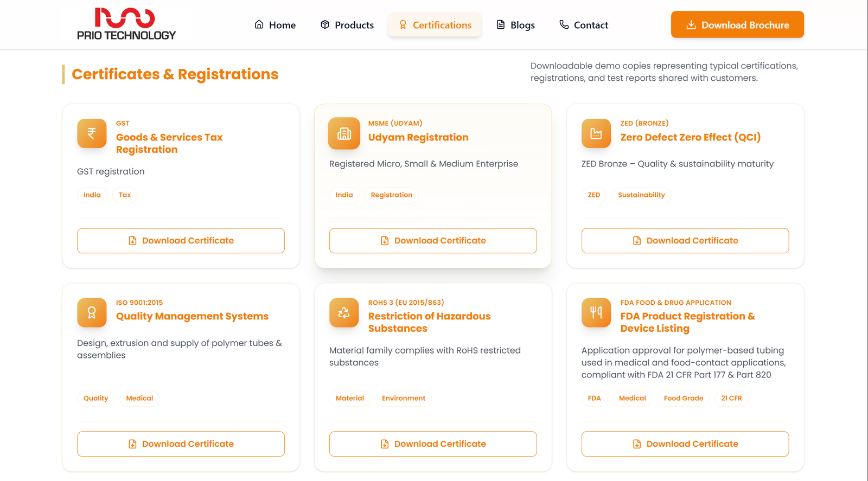This screenshot has height=481, width=868.
Task: Click the recycle icon on RoHS card
Action: 344,312
